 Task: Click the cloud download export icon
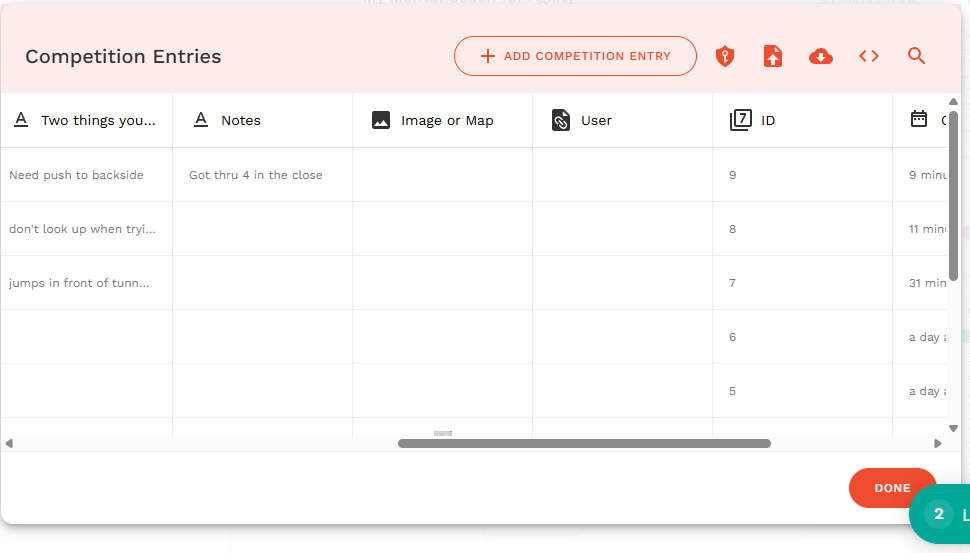pyautogui.click(x=821, y=56)
